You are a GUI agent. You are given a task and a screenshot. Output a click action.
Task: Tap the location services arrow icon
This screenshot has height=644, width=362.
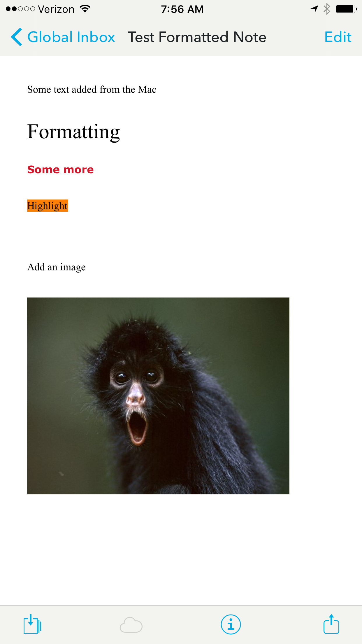[314, 9]
